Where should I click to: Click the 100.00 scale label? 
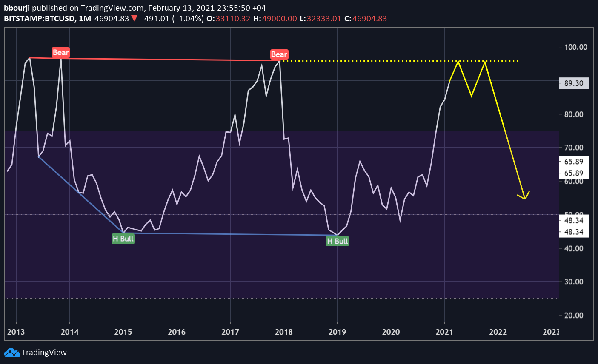[575, 47]
